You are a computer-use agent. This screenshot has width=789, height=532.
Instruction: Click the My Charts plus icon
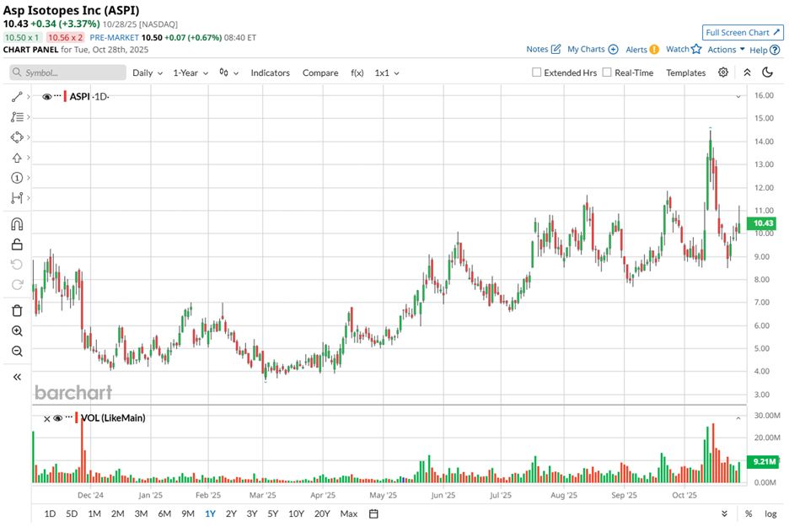(x=613, y=49)
